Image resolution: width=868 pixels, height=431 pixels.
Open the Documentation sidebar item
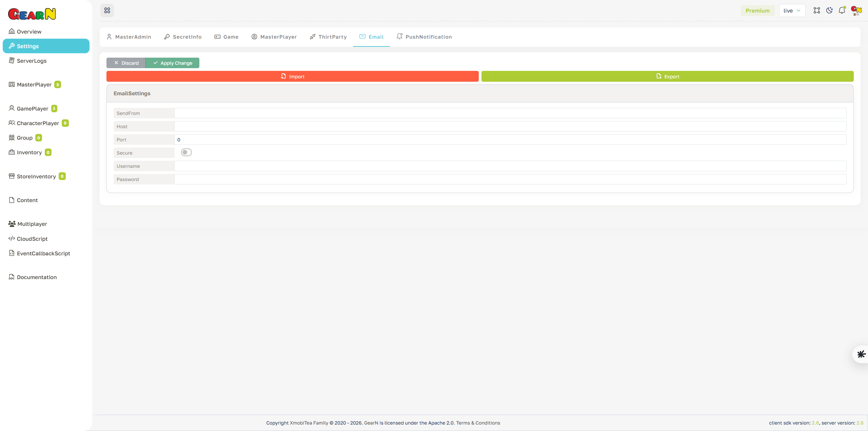[x=37, y=277]
